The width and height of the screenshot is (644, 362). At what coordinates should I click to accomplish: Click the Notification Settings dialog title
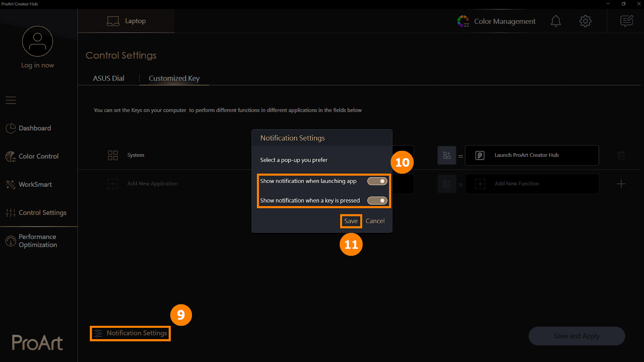(x=293, y=138)
